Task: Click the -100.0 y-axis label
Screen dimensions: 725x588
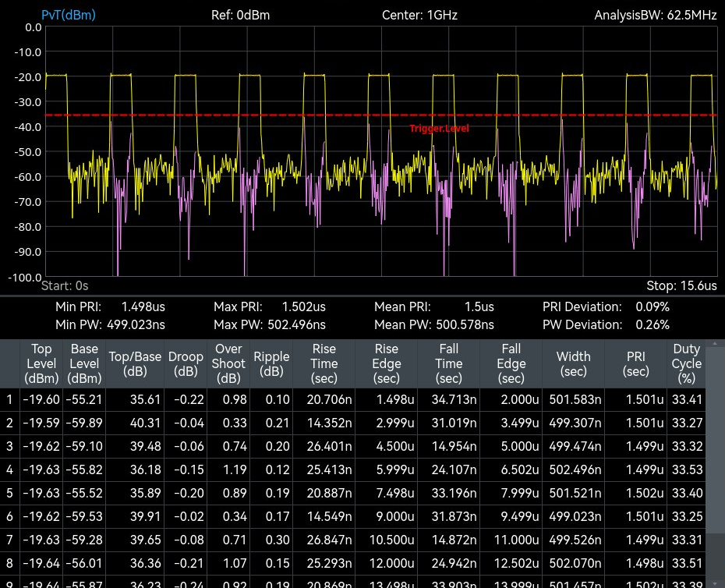Action: [26, 277]
